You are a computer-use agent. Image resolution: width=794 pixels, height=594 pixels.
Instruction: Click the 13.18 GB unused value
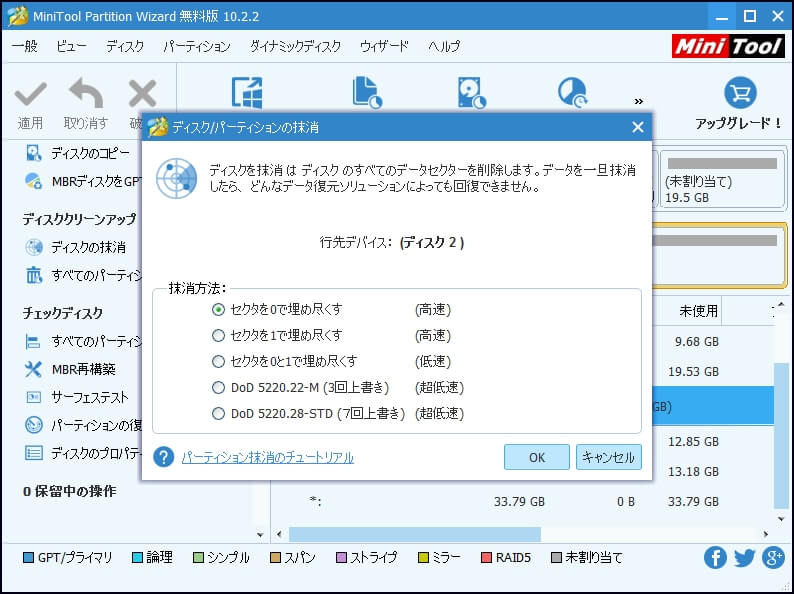(693, 471)
